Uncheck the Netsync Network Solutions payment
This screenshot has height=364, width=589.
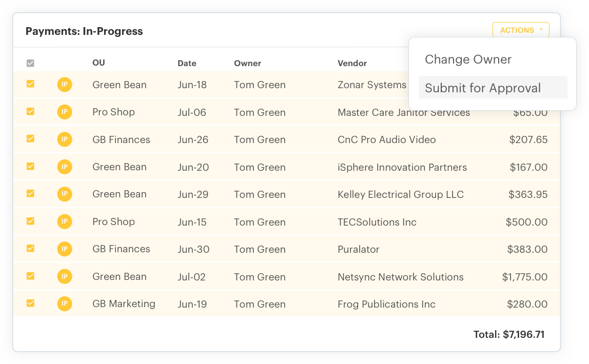tap(30, 276)
